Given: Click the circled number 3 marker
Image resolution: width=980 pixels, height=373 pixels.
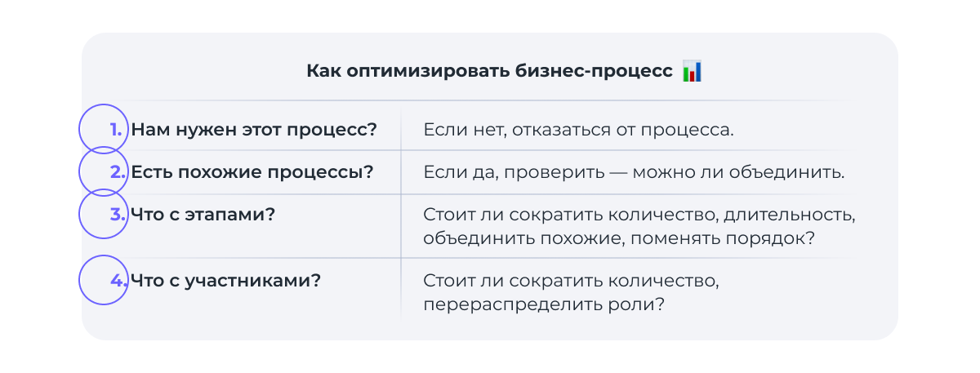Looking at the screenshot, I should click(x=103, y=215).
